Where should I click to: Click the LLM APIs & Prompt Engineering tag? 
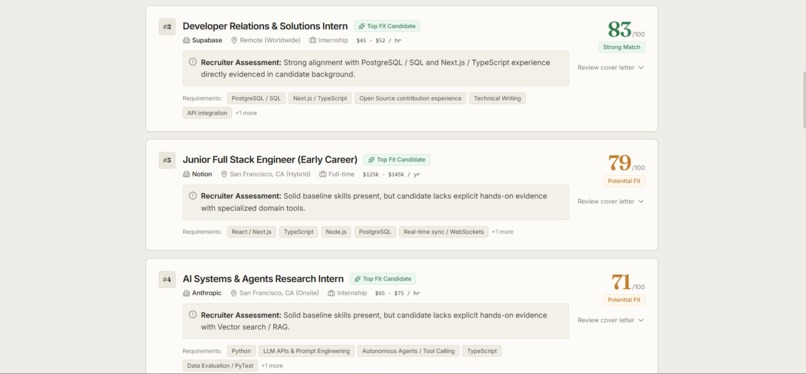point(306,351)
